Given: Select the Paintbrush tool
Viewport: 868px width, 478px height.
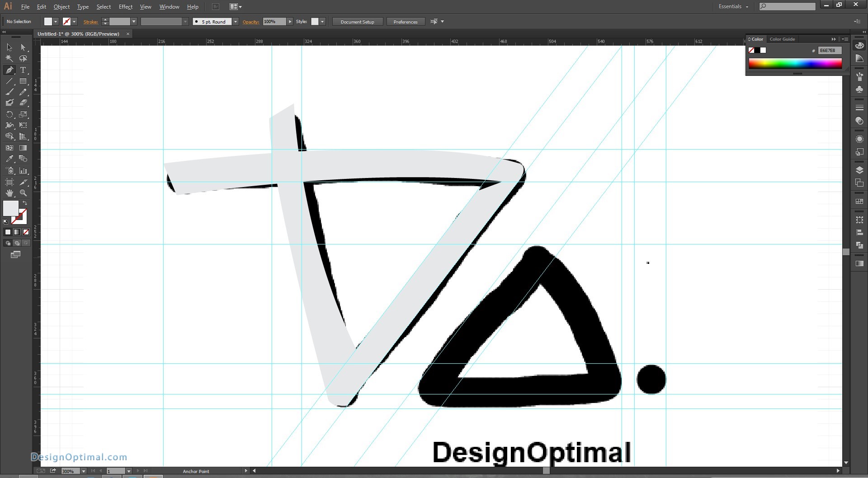Looking at the screenshot, I should (9, 92).
